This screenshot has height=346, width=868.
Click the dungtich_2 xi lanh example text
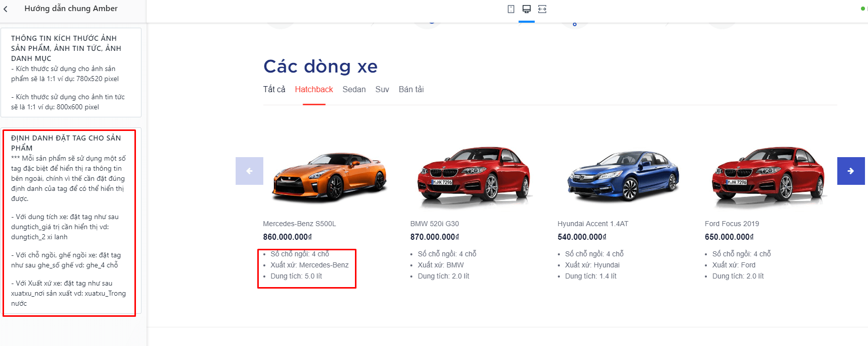[39, 237]
